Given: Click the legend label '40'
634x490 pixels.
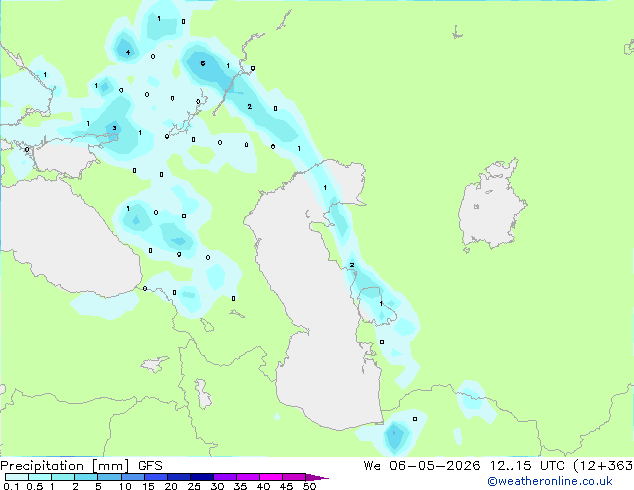Looking at the screenshot, I should click(x=263, y=486).
